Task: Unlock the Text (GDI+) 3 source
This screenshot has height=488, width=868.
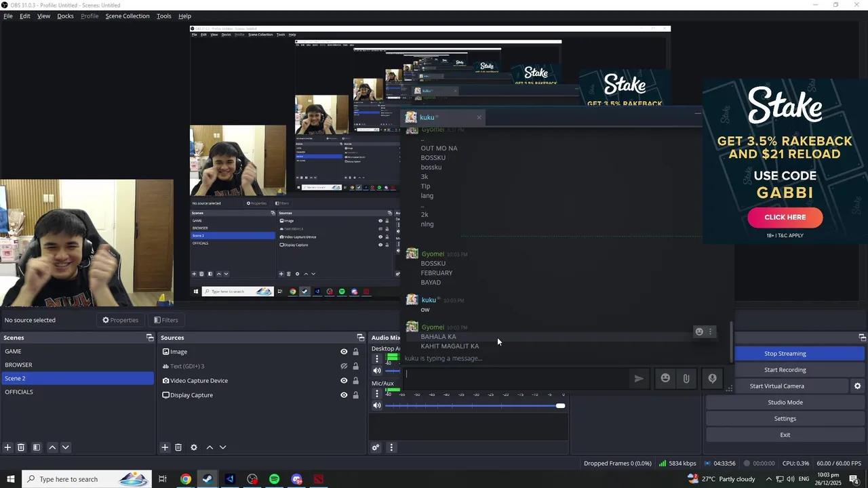Action: [x=355, y=366]
